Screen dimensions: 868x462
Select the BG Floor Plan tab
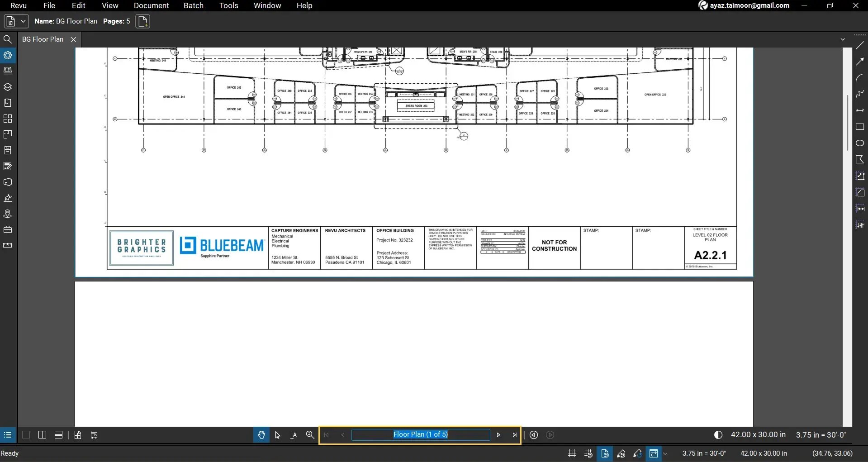click(x=43, y=39)
